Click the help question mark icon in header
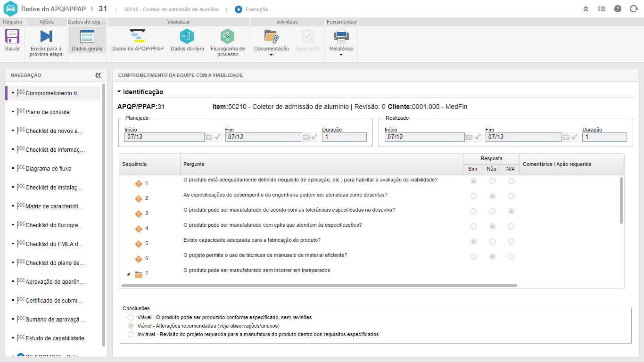644x362 pixels. [x=618, y=9]
